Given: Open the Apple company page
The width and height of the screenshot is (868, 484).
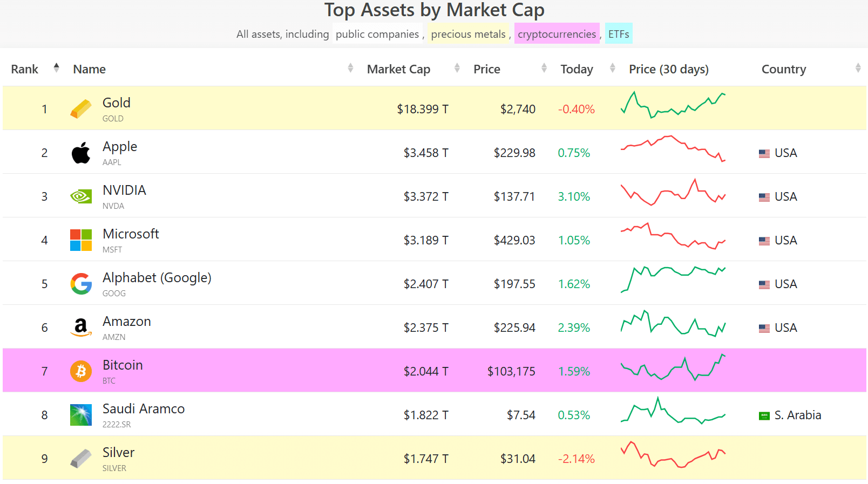Looking at the screenshot, I should point(120,146).
